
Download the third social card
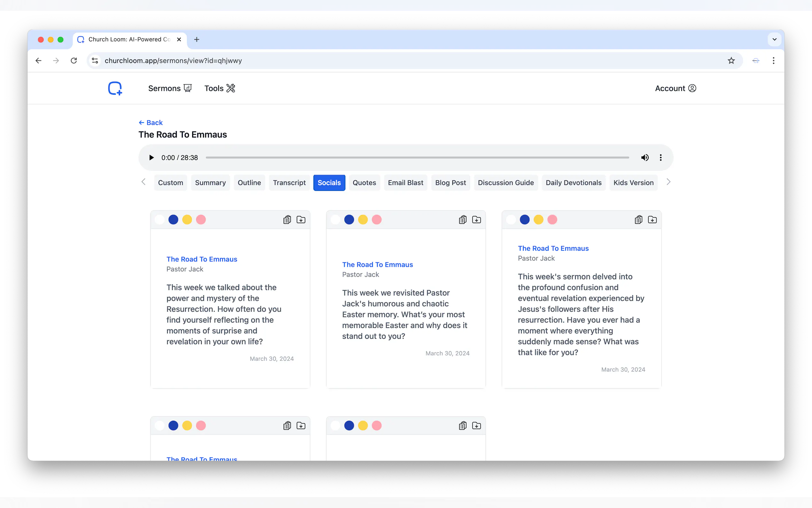pyautogui.click(x=652, y=220)
